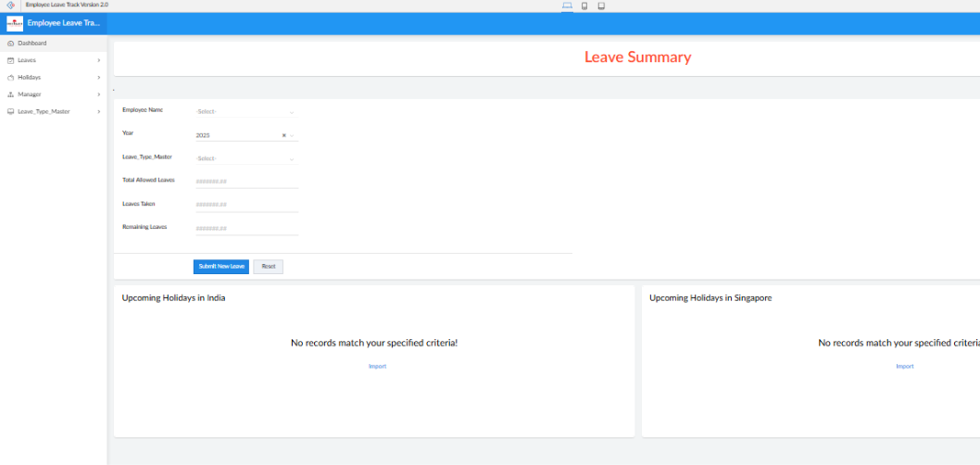This screenshot has height=465, width=980.
Task: Click the Remaining Leaves input field
Action: 246,228
